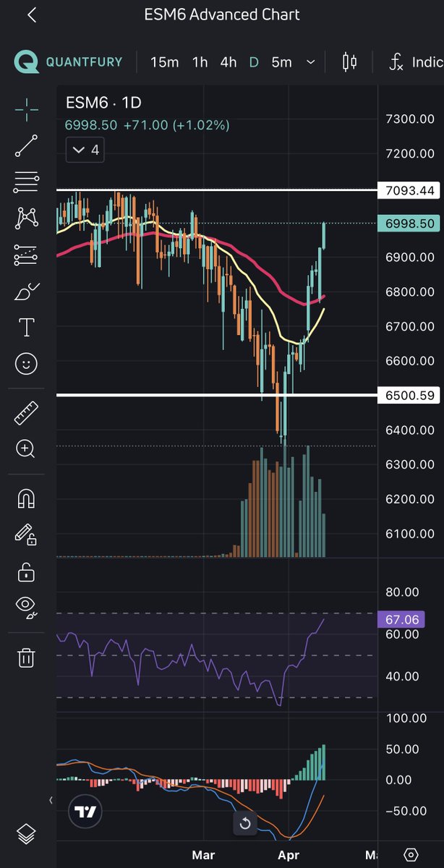Click the current price label 6998.50
The height and width of the screenshot is (868, 444).
tap(411, 224)
